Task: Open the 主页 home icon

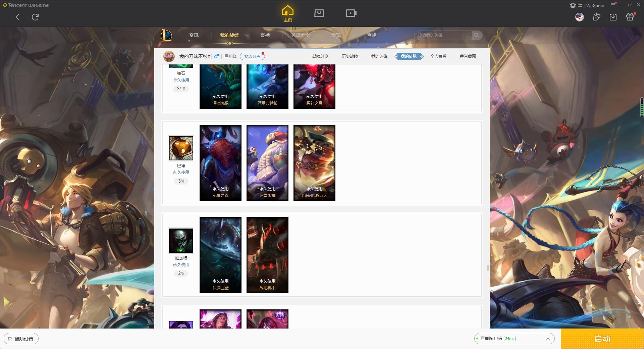Action: click(x=287, y=13)
